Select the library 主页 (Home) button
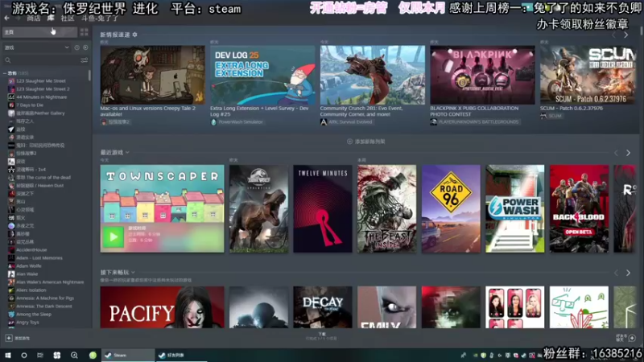 [x=39, y=32]
